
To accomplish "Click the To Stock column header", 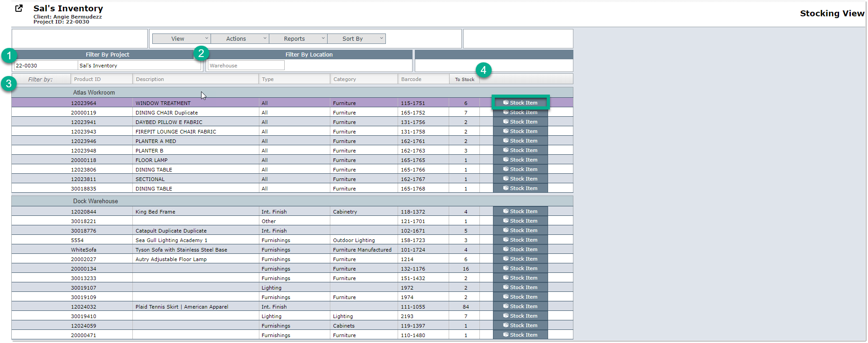I will tap(464, 79).
